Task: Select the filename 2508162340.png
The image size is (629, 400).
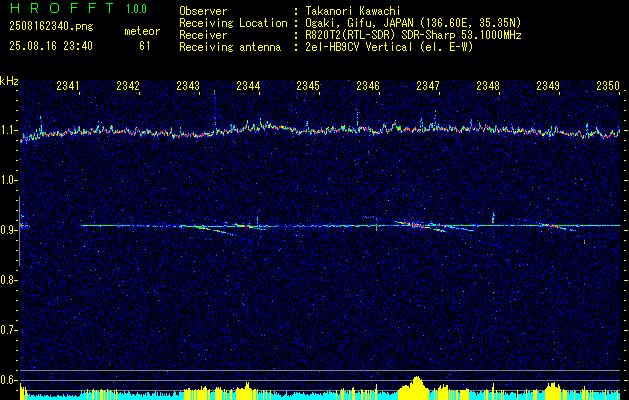Action: pyautogui.click(x=51, y=27)
